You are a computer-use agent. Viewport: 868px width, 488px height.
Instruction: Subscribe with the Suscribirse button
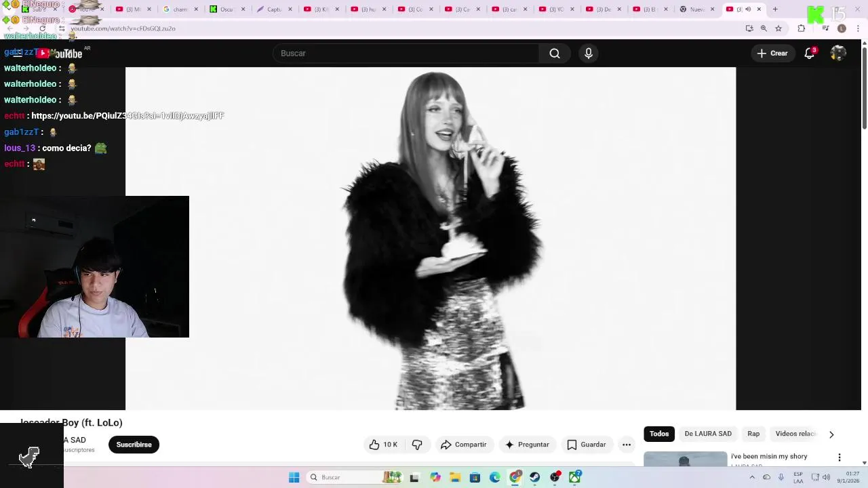click(x=134, y=445)
